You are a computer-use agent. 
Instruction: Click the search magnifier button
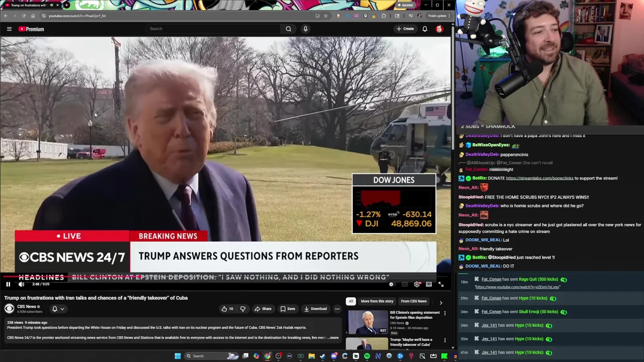(x=288, y=29)
